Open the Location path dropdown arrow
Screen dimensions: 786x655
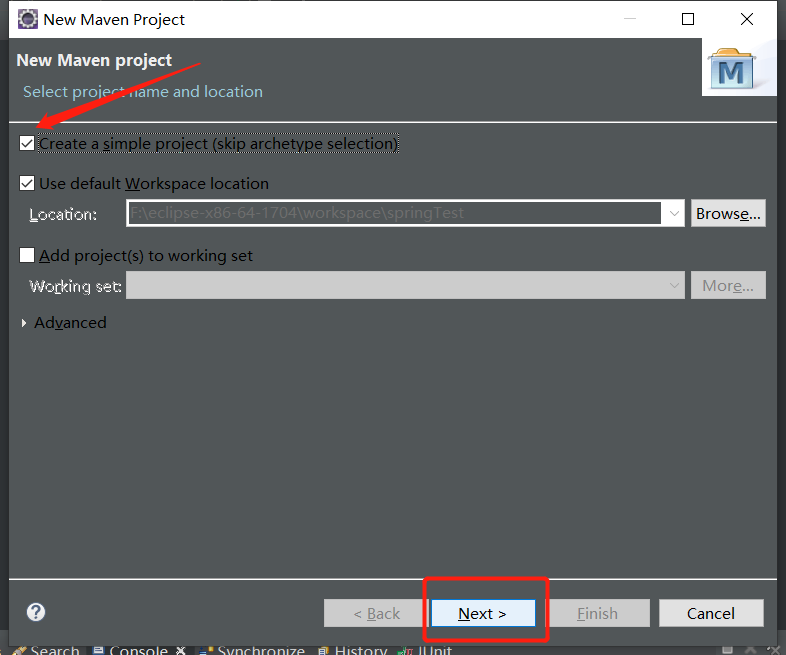pos(674,213)
